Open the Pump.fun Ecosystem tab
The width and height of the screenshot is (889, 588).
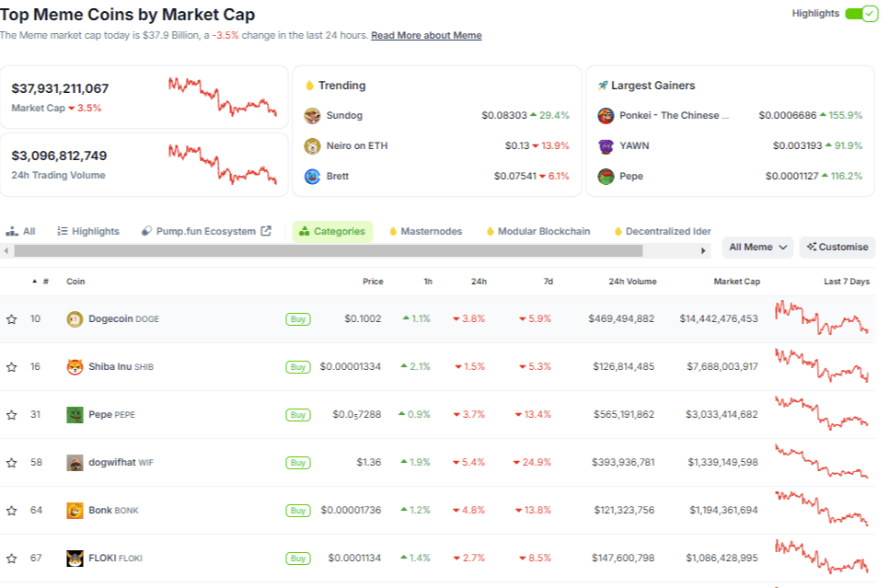pyautogui.click(x=206, y=231)
